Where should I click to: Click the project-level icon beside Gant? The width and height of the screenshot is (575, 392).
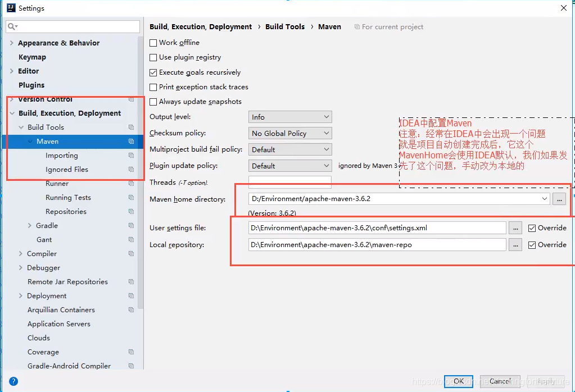coord(131,240)
